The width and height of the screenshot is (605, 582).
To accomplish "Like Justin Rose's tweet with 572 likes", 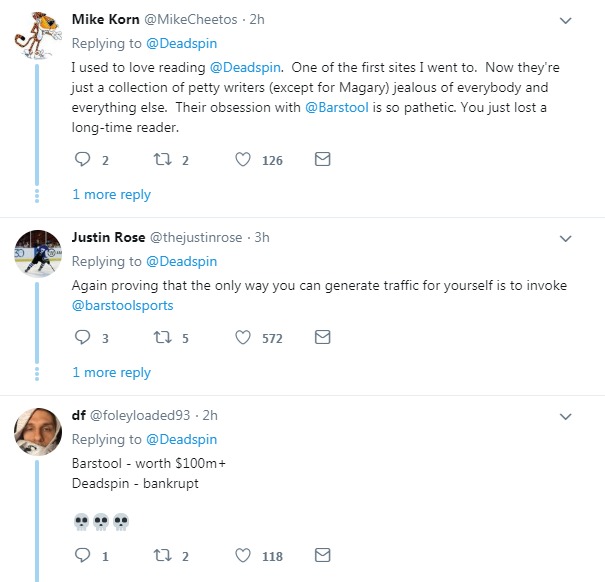I will point(242,338).
